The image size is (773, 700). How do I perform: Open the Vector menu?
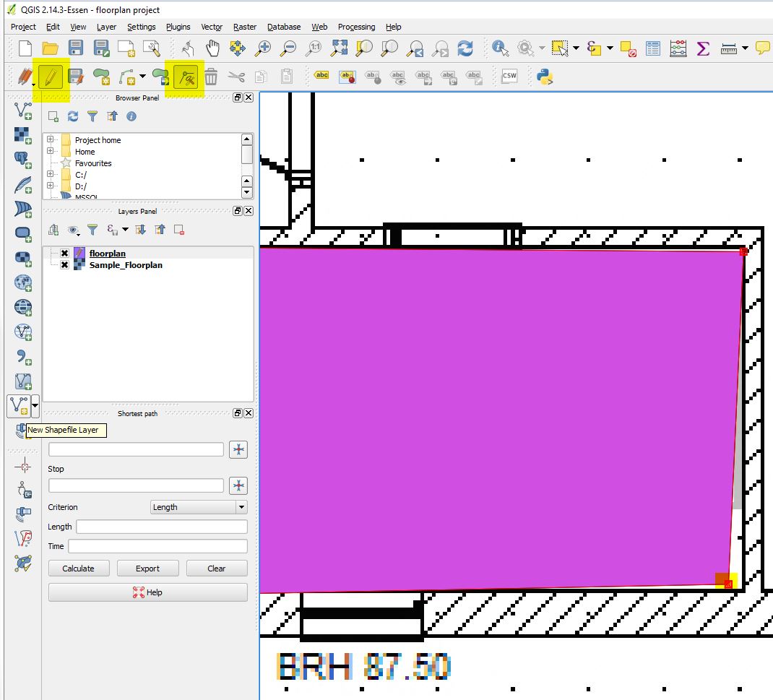212,27
